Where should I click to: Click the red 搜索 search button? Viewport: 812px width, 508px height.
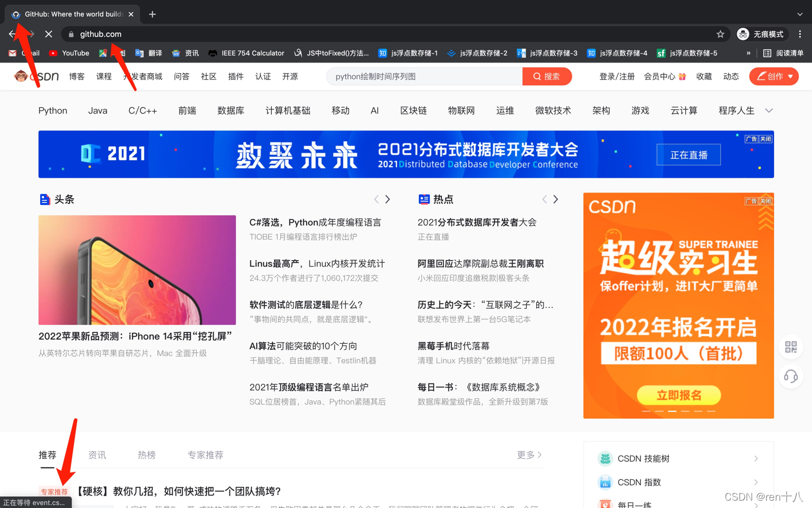click(547, 76)
